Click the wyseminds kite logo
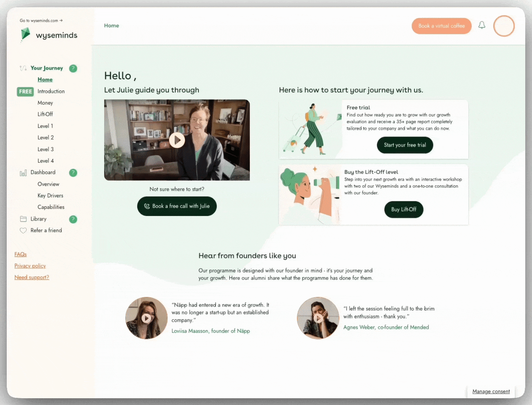The height and width of the screenshot is (405, 532). tap(25, 34)
